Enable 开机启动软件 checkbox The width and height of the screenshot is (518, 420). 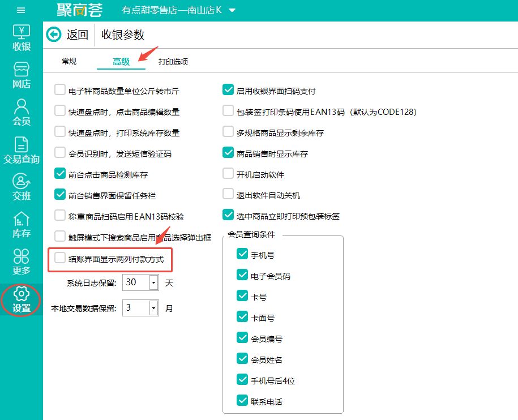pyautogui.click(x=228, y=174)
